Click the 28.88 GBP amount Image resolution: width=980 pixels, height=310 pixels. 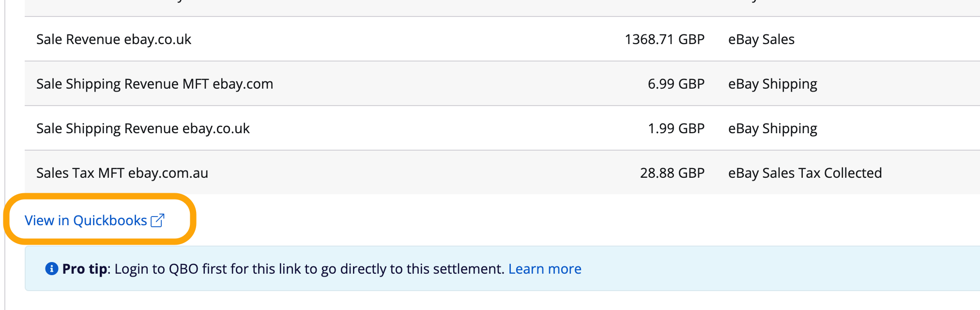point(672,173)
